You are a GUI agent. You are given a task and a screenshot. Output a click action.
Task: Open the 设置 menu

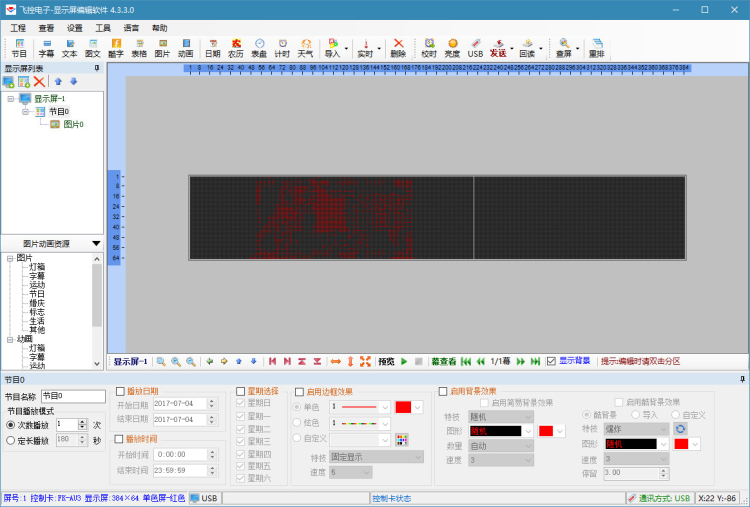tap(75, 28)
